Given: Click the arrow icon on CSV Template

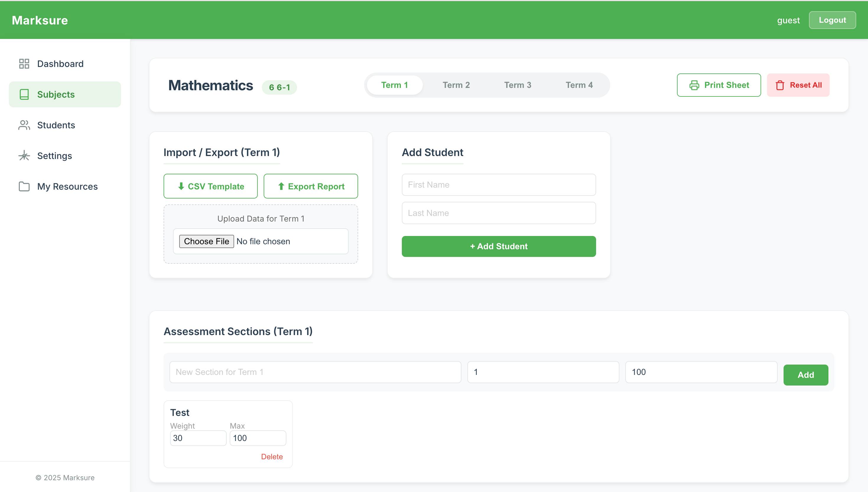Looking at the screenshot, I should pos(181,186).
